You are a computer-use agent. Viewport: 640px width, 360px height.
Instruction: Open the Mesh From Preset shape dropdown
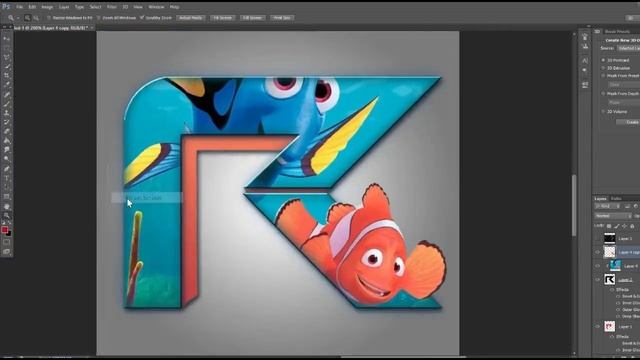pyautogui.click(x=624, y=84)
